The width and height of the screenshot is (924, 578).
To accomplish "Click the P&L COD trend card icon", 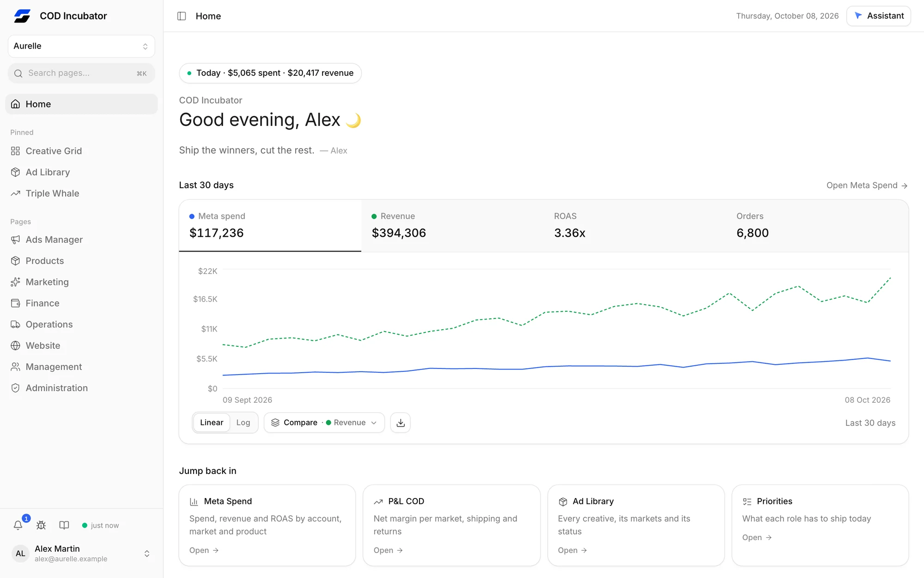I will tap(378, 502).
